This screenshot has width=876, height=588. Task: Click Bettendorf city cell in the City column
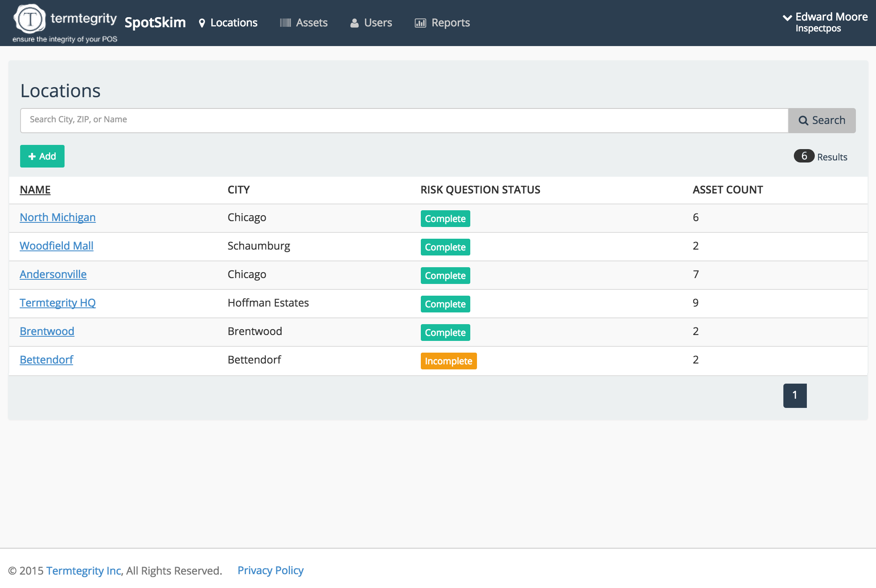pyautogui.click(x=254, y=360)
